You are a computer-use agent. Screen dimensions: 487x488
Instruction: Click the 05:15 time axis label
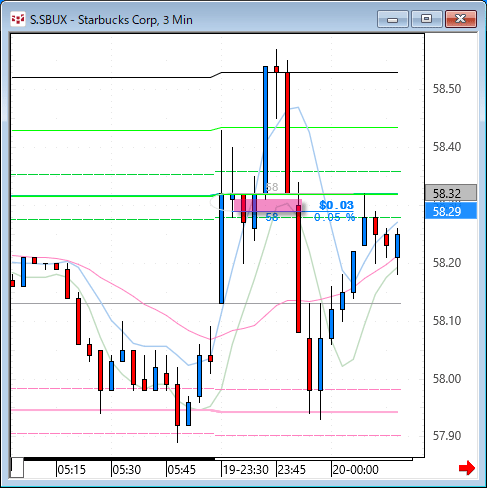pos(72,470)
